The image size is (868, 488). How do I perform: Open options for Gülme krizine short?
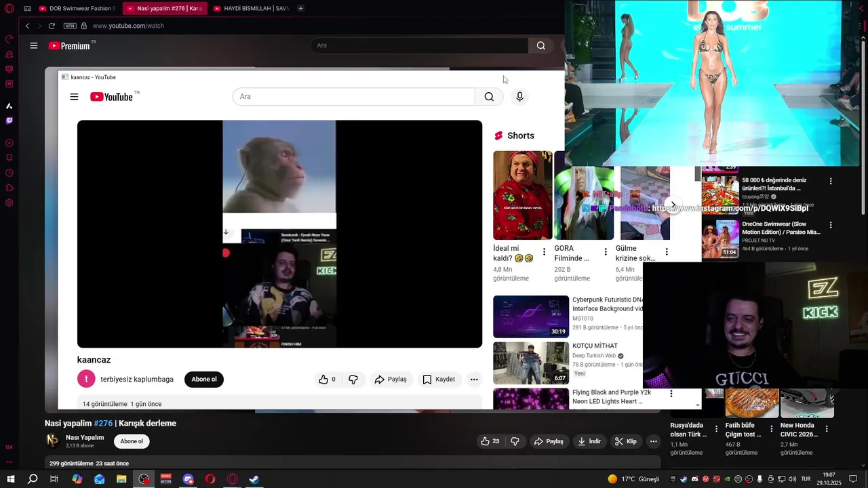(x=666, y=252)
